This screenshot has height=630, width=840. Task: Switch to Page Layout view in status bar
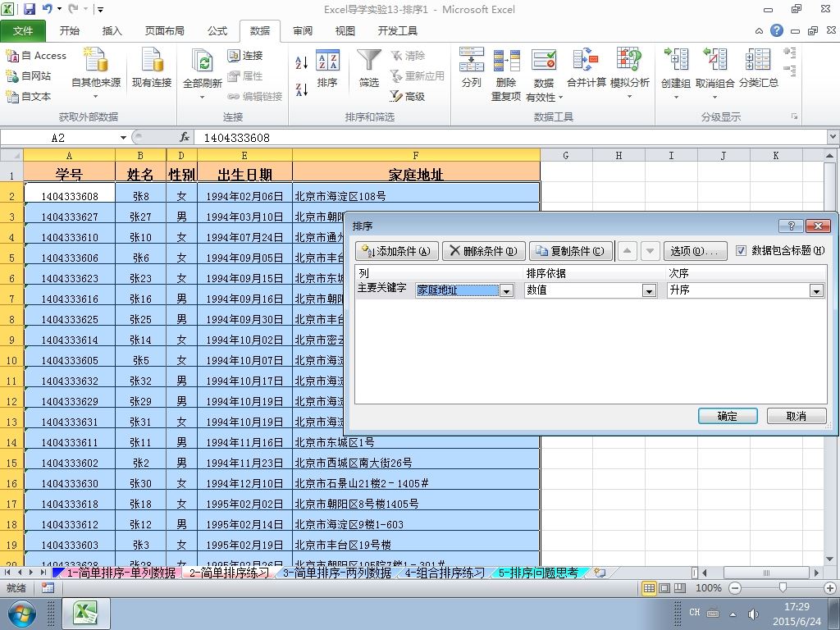(x=664, y=588)
